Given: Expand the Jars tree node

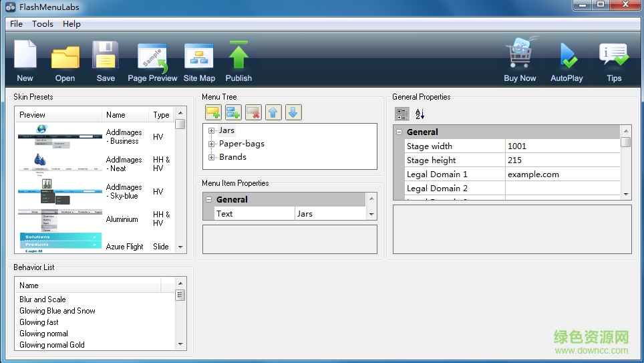Looking at the screenshot, I should (x=211, y=131).
